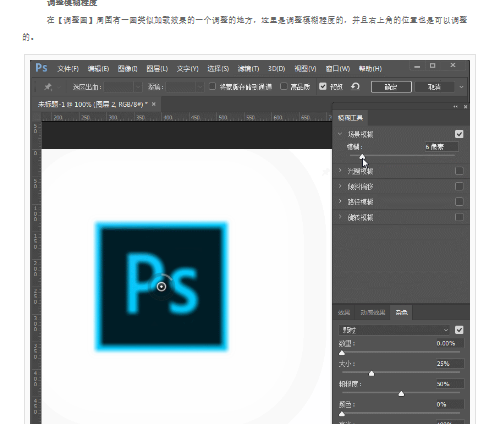
Task: Click the vertical ruler left of canvas
Action: pos(36,272)
